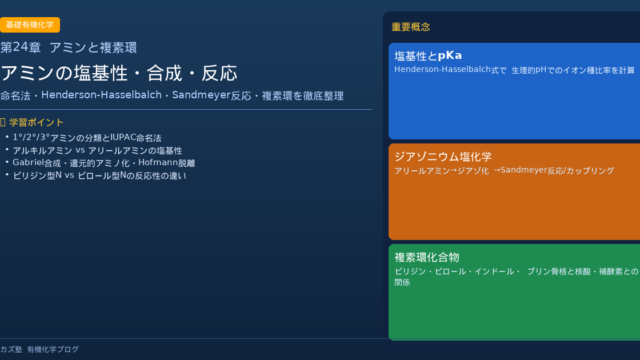Click the footer text カズ塾 有機化学ブログ
Viewport: 640px width, 360px height.
[x=40, y=349]
